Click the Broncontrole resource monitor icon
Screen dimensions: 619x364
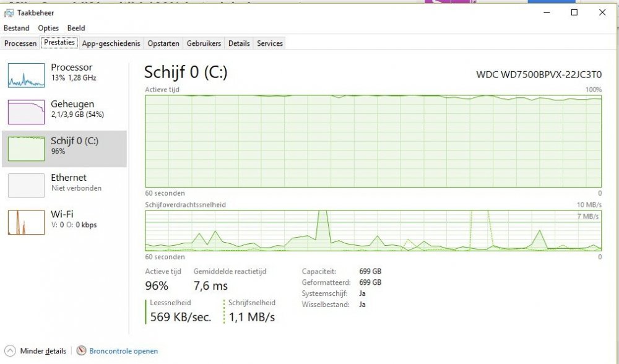click(81, 351)
